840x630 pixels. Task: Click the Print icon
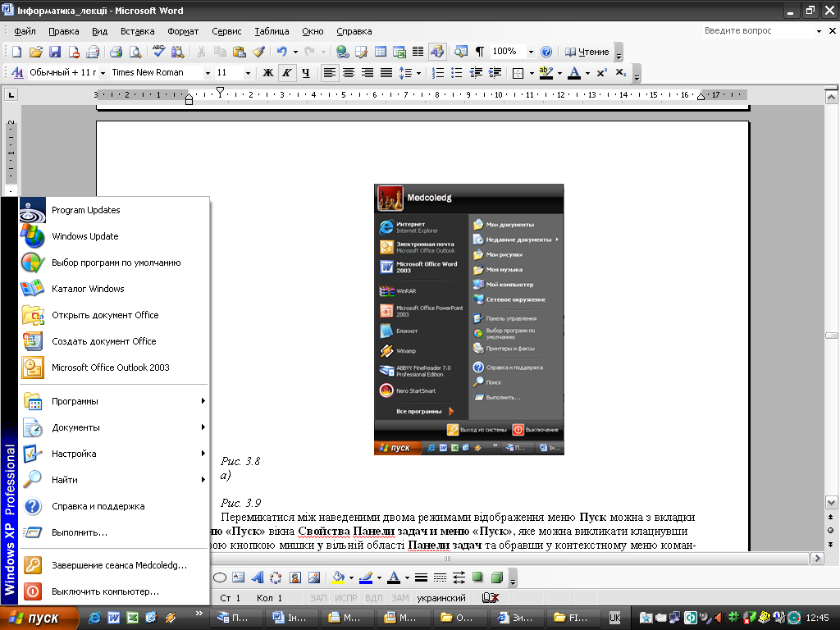116,52
